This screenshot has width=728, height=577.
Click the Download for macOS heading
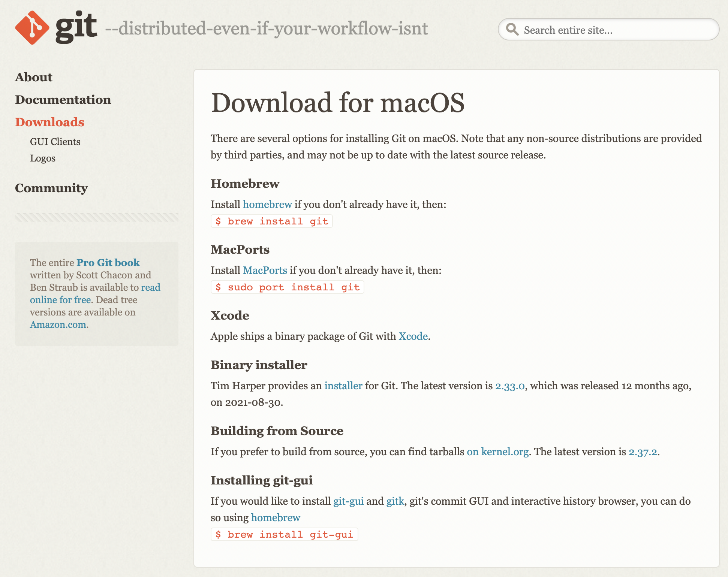point(338,102)
